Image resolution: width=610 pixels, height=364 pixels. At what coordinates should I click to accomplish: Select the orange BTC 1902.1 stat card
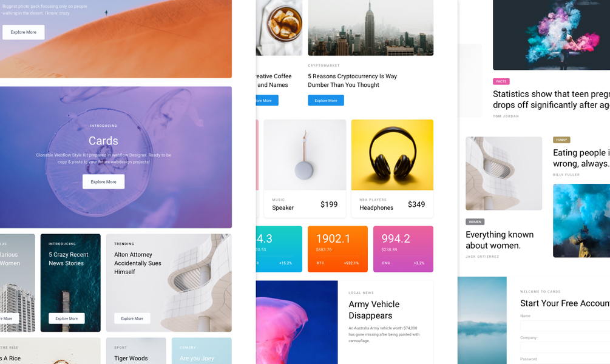pos(337,249)
